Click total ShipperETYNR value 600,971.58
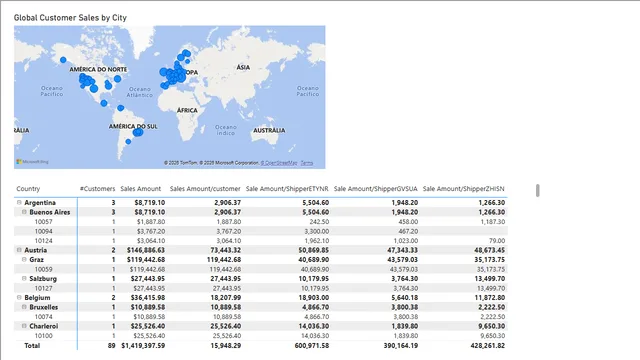This screenshot has height=360, width=640. [x=311, y=345]
